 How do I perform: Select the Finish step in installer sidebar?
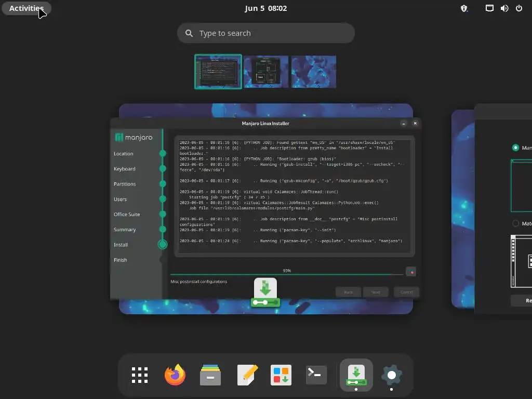coord(121,260)
